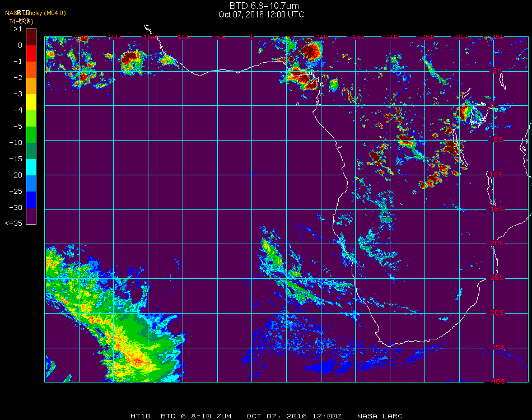This screenshot has width=532, height=420.
Task: Click the '20S' latitude label
Action: coord(497,244)
